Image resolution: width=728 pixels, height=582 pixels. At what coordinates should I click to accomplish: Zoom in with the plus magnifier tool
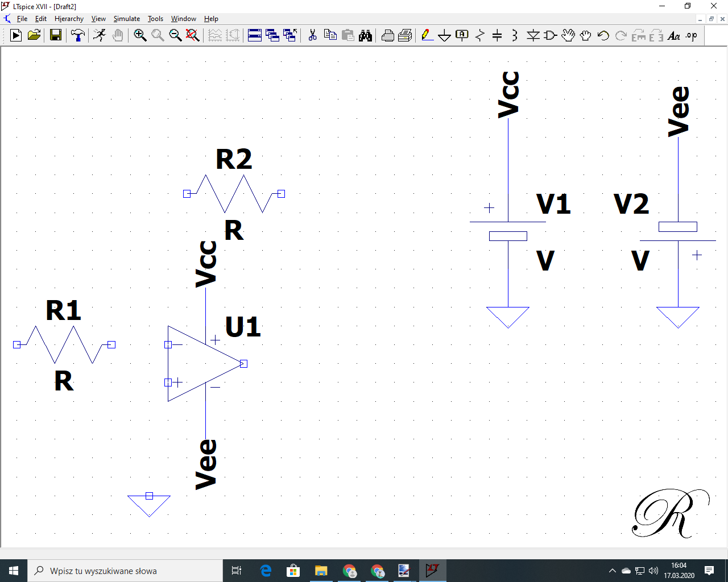(140, 35)
